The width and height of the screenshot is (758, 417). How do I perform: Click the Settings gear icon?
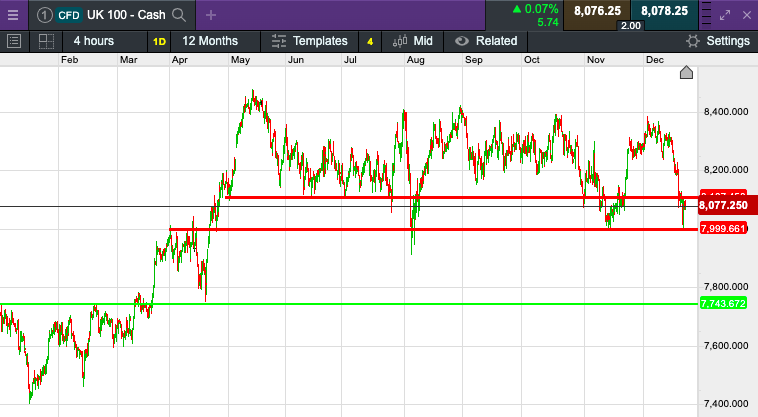(693, 41)
